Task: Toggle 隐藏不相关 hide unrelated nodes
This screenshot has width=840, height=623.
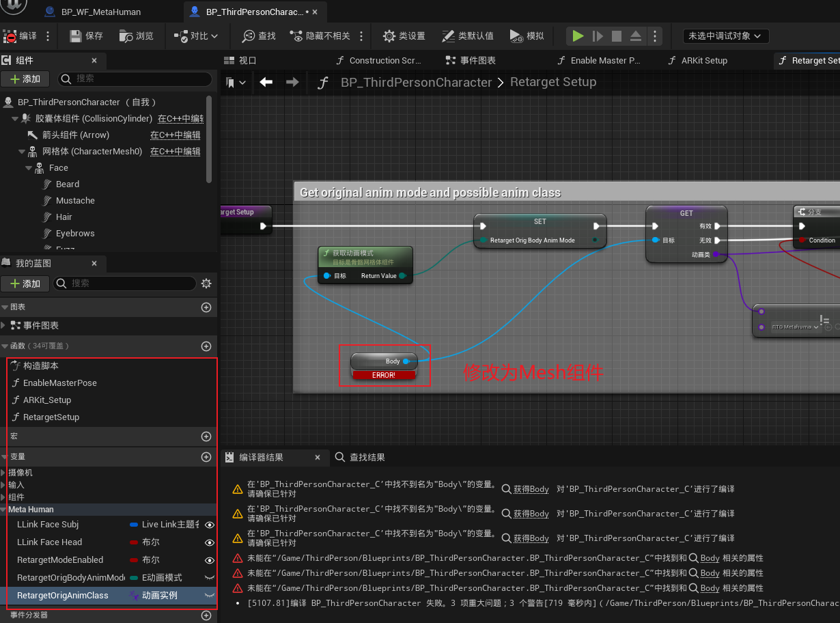Action: click(320, 36)
